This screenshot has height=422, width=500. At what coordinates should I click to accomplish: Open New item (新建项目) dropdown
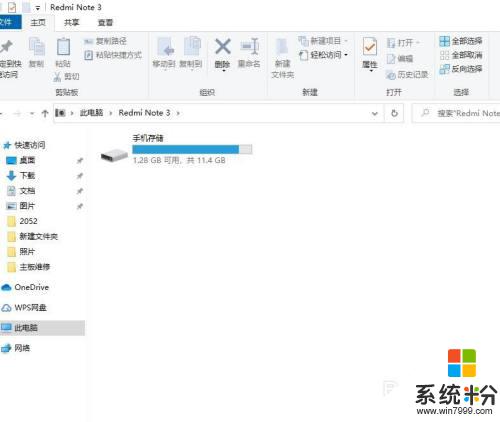click(x=323, y=41)
